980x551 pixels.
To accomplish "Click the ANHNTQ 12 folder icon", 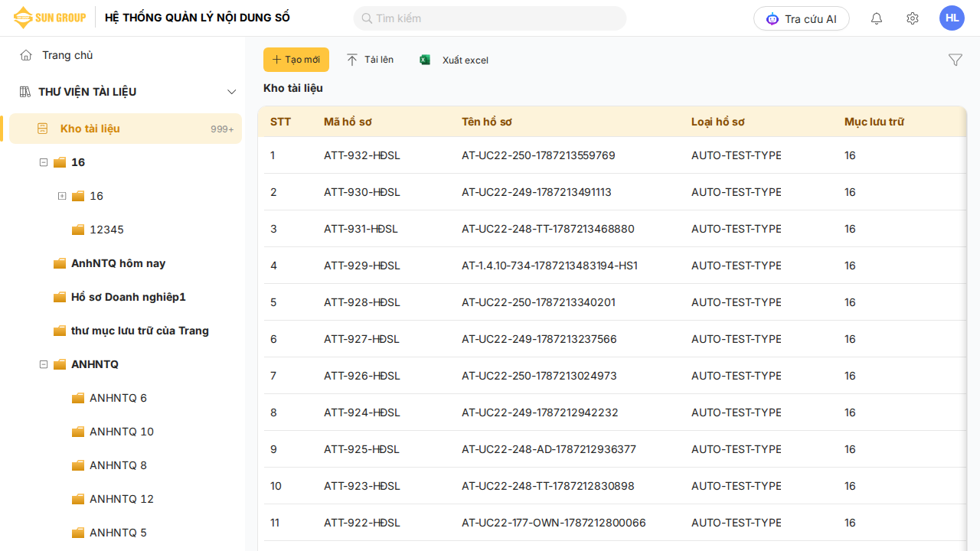I will (x=78, y=499).
